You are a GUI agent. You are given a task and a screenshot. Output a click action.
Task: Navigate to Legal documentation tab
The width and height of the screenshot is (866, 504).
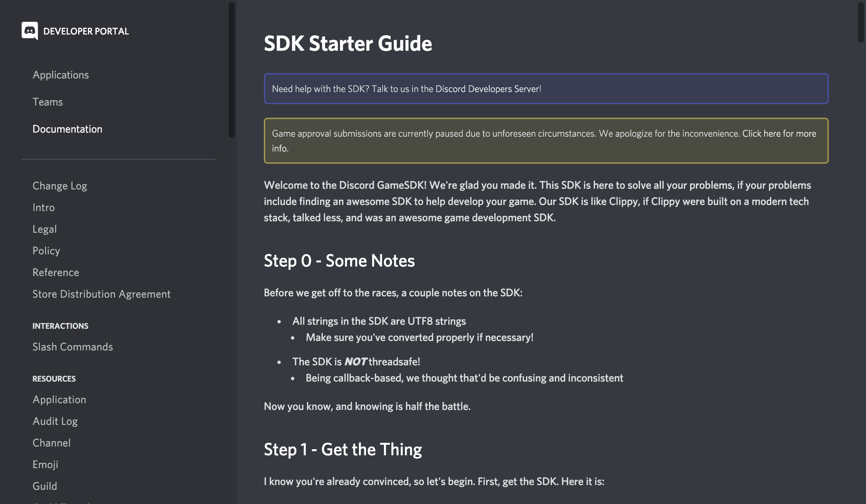44,229
